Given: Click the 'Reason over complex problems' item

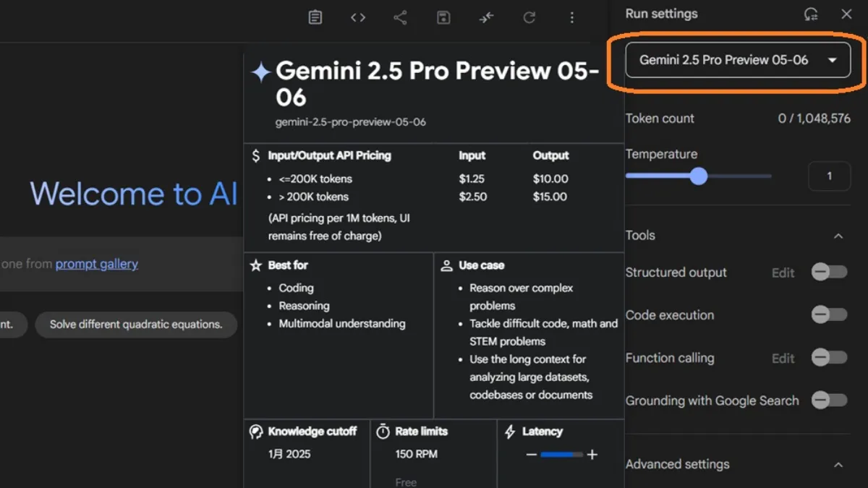Looking at the screenshot, I should coord(522,297).
